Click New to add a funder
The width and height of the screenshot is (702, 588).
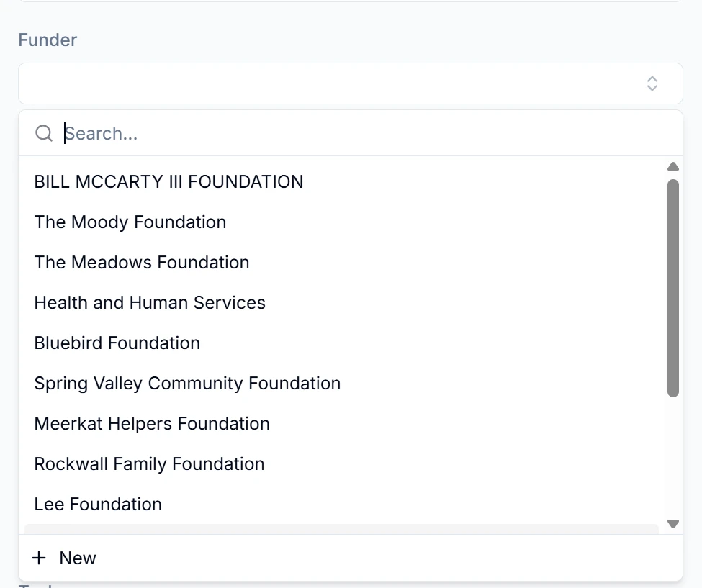click(78, 558)
